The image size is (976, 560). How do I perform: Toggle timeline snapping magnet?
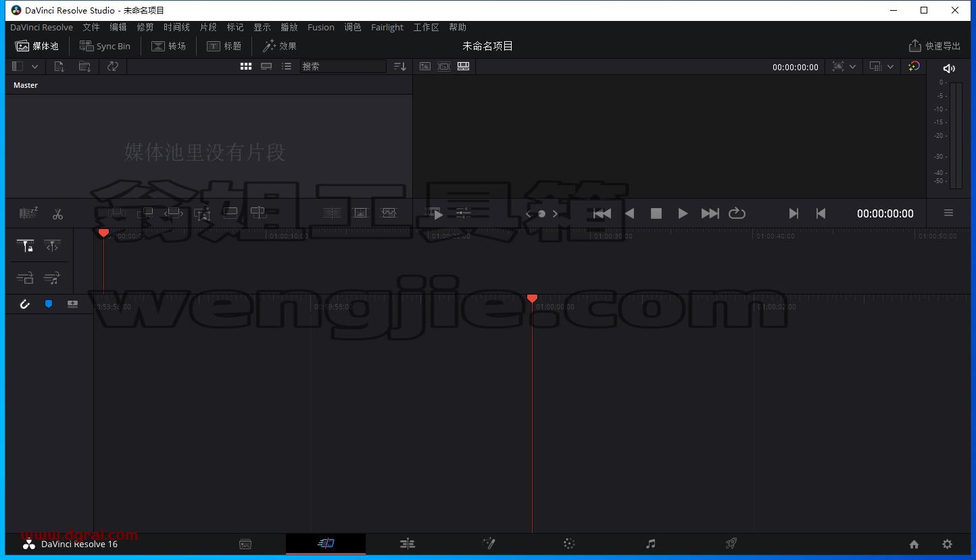24,304
